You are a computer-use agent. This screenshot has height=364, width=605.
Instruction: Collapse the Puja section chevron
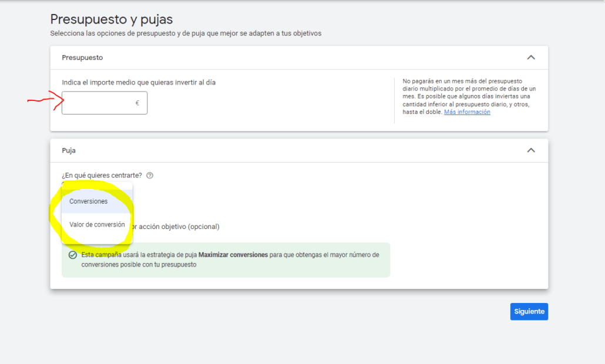[530, 150]
